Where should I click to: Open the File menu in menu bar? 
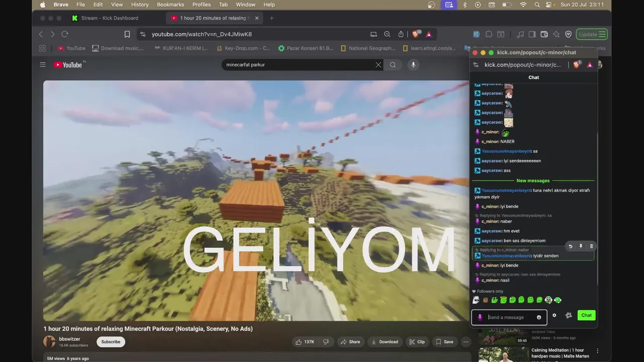[80, 5]
